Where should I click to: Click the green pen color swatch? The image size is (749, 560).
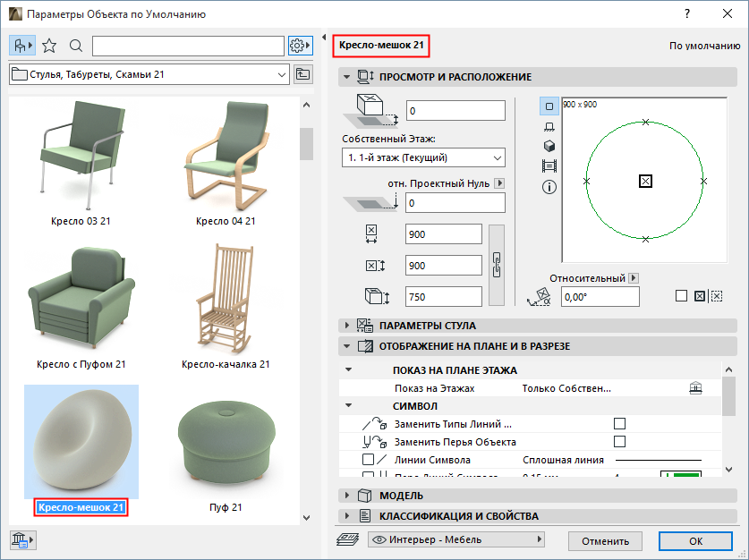681,473
